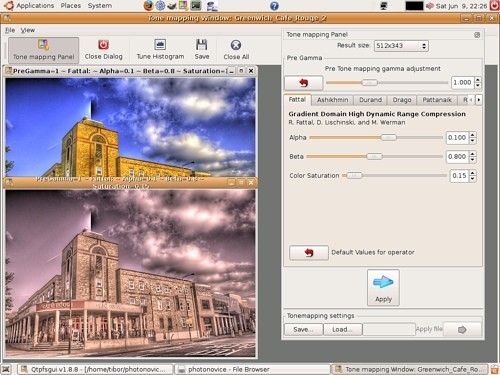Switch to the Drago tab
Screen dimensions: 500x375
point(402,100)
